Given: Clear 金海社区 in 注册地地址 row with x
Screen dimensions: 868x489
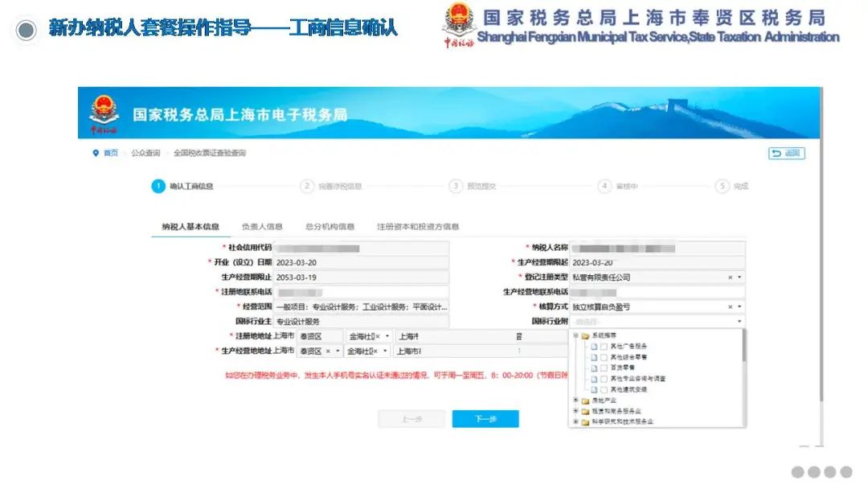Looking at the screenshot, I should tap(378, 336).
